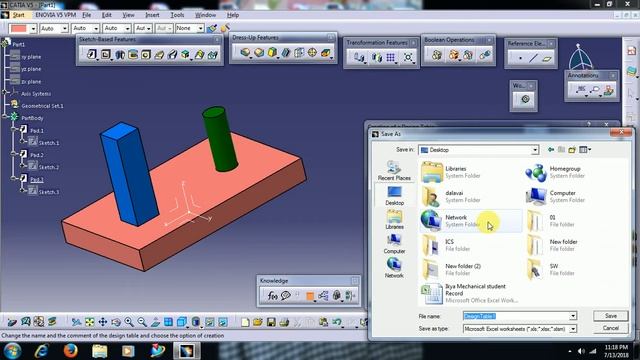Open the View Menu dropdown in Save As
The height and width of the screenshot is (360, 640).
pyautogui.click(x=585, y=150)
